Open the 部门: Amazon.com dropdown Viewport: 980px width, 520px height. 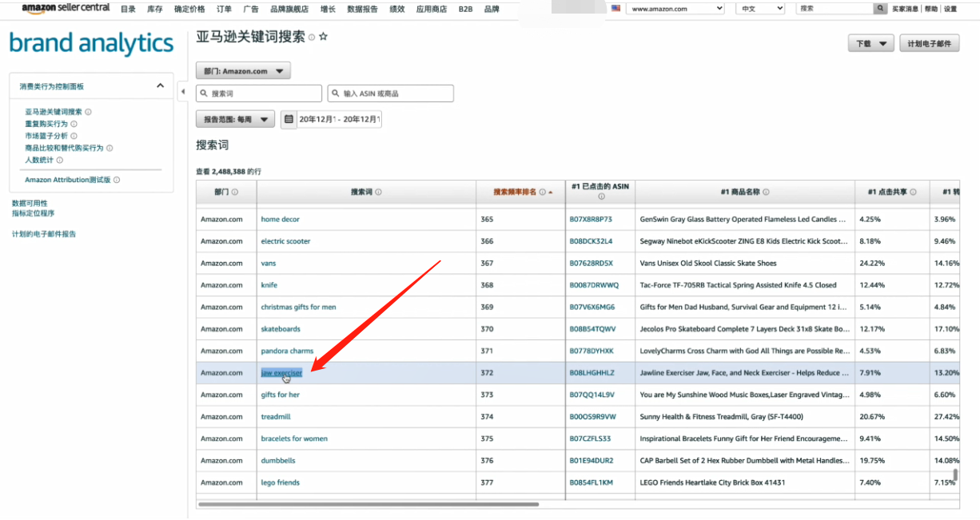[x=243, y=71]
